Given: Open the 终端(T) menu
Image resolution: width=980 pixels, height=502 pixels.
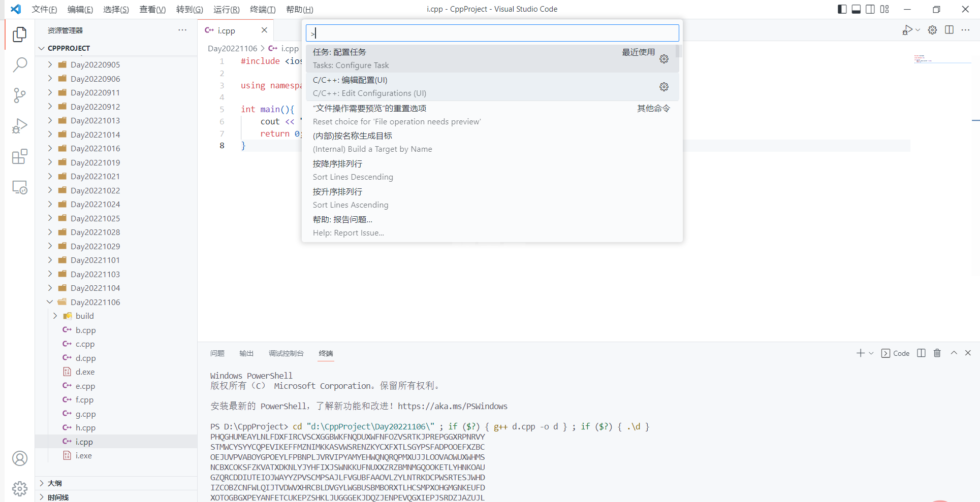Looking at the screenshot, I should click(x=263, y=9).
